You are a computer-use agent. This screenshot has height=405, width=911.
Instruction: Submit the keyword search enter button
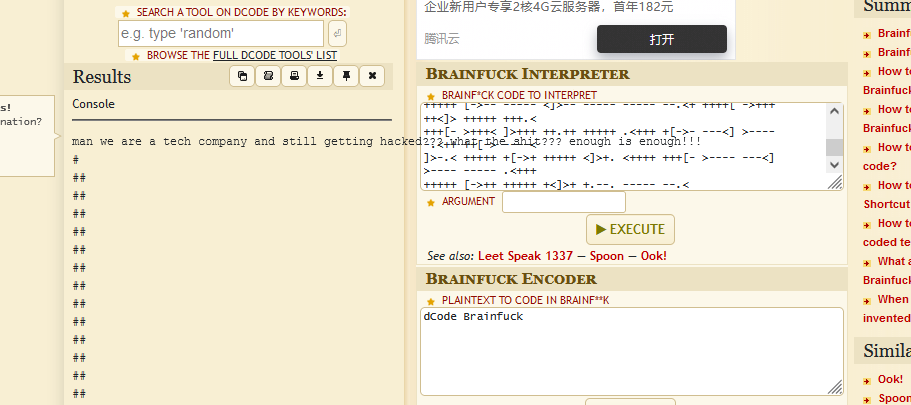pos(338,34)
